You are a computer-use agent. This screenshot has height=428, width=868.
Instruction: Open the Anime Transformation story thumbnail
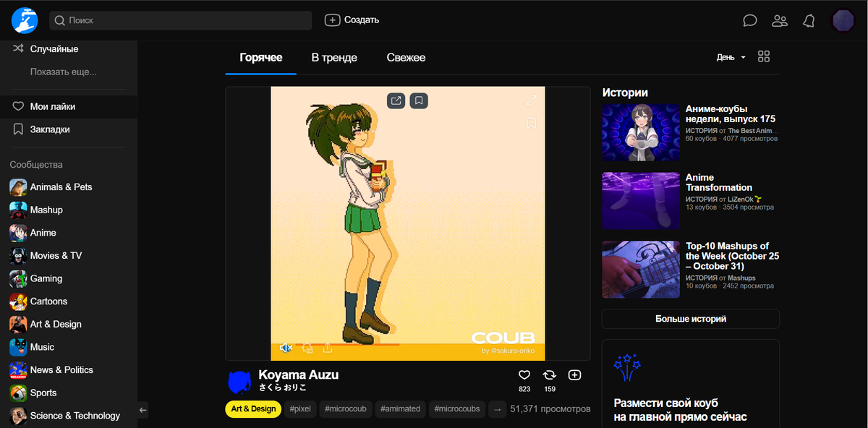pyautogui.click(x=641, y=201)
